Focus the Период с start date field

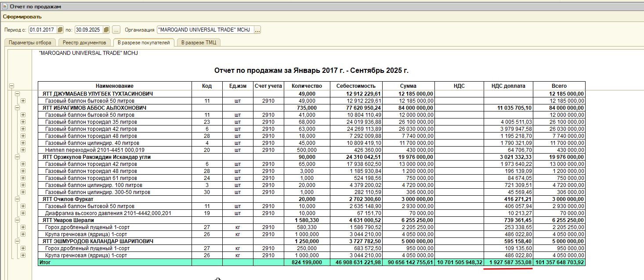[43, 30]
